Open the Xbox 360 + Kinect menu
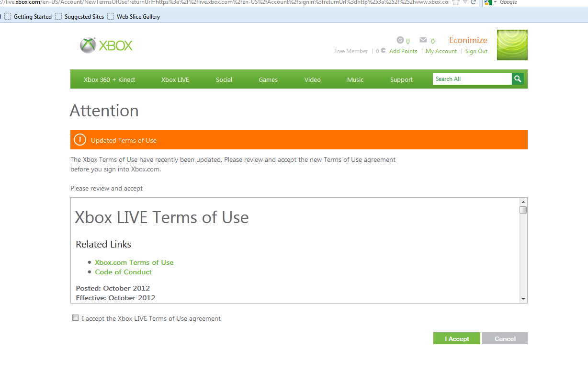 pyautogui.click(x=109, y=79)
